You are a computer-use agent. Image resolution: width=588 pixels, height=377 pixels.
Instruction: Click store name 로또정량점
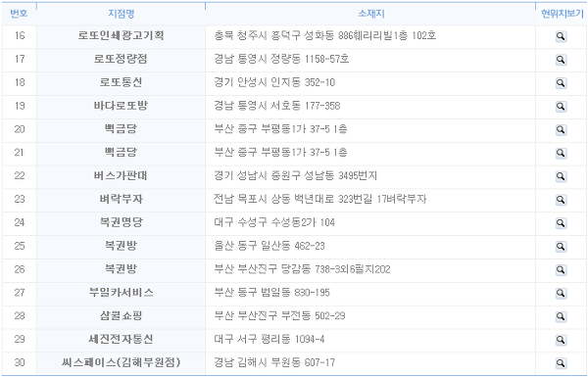(x=121, y=59)
